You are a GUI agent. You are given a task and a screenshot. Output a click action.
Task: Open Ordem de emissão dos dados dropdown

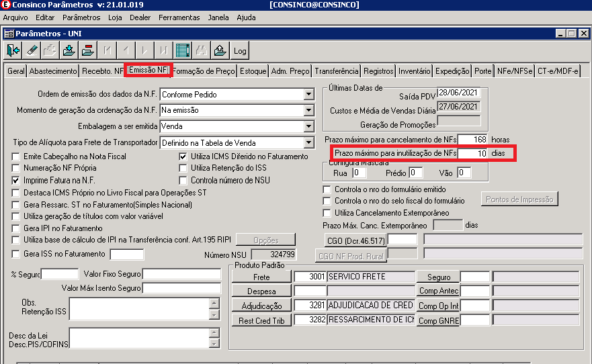pyautogui.click(x=308, y=94)
